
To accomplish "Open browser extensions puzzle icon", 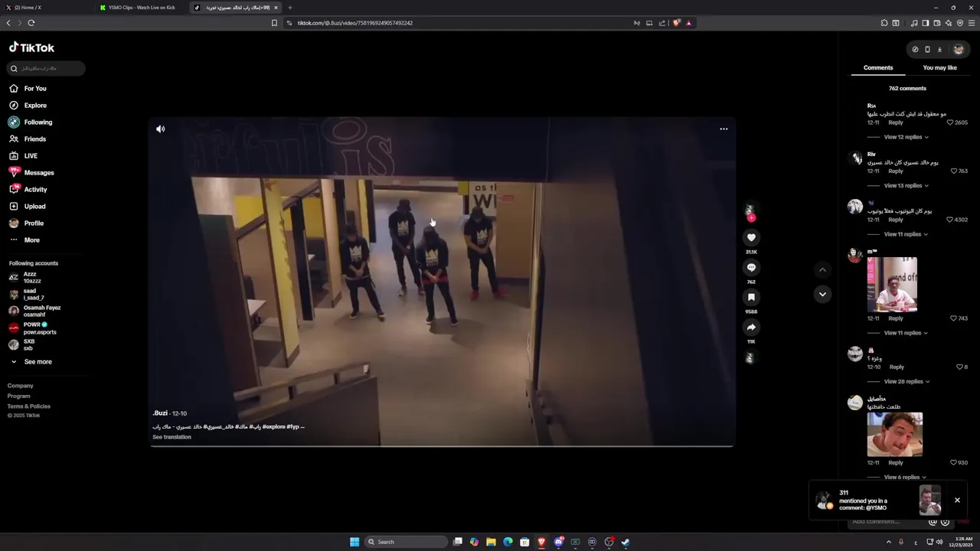I will pos(884,23).
